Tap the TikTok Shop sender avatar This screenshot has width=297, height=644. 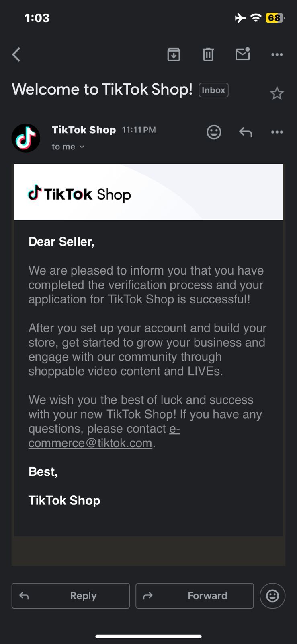click(26, 138)
